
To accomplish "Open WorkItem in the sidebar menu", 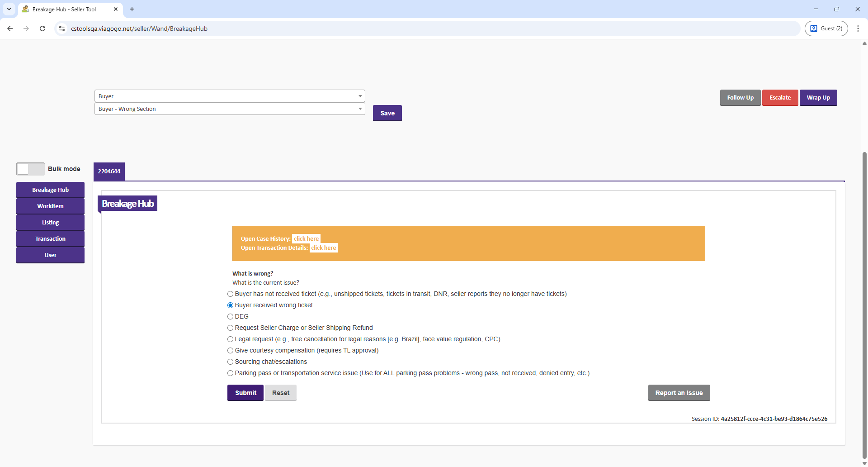I will click(x=50, y=206).
